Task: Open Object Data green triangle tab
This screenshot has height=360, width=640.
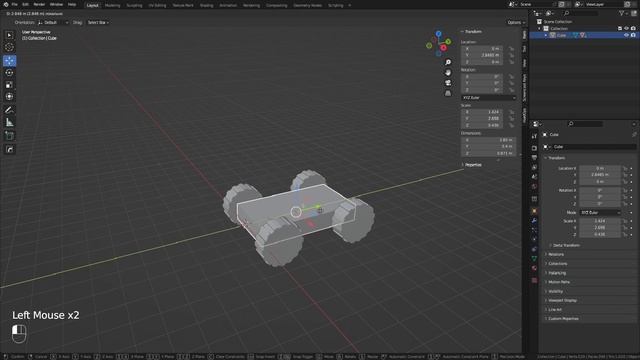Action: [x=534, y=258]
